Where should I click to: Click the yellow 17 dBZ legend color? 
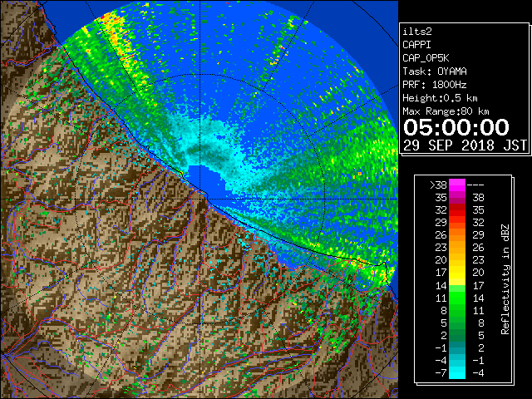[x=457, y=273]
